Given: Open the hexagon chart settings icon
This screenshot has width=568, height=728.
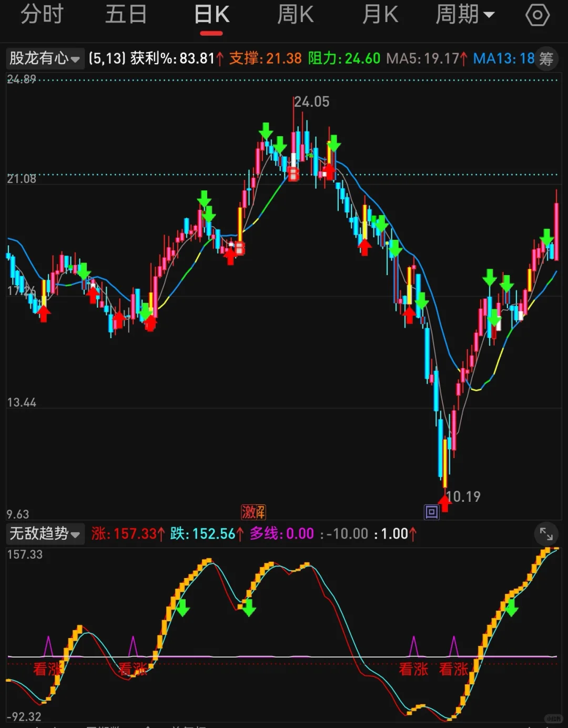Looking at the screenshot, I should click(537, 14).
